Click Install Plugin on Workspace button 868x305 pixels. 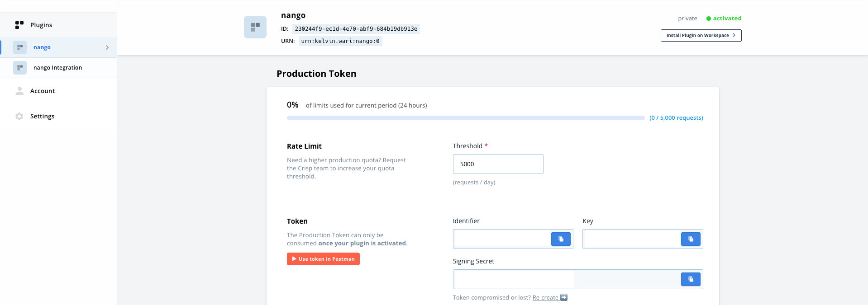click(701, 35)
